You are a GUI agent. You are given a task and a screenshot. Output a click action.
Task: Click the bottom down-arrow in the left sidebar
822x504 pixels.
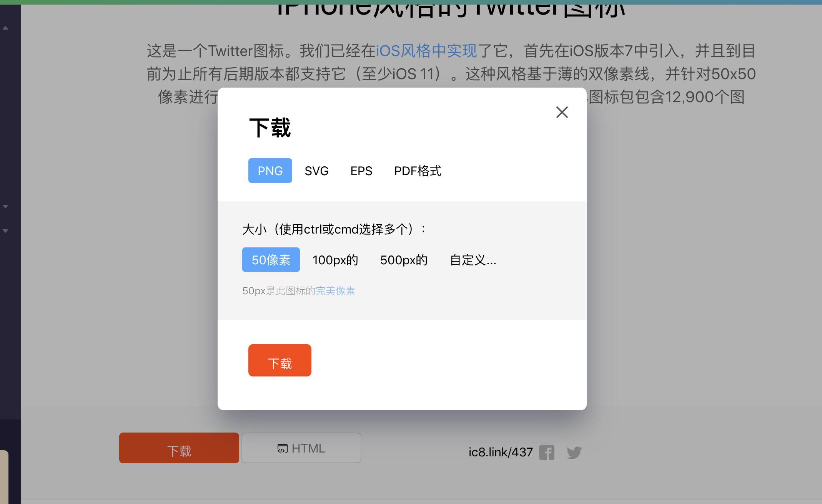[x=5, y=231]
